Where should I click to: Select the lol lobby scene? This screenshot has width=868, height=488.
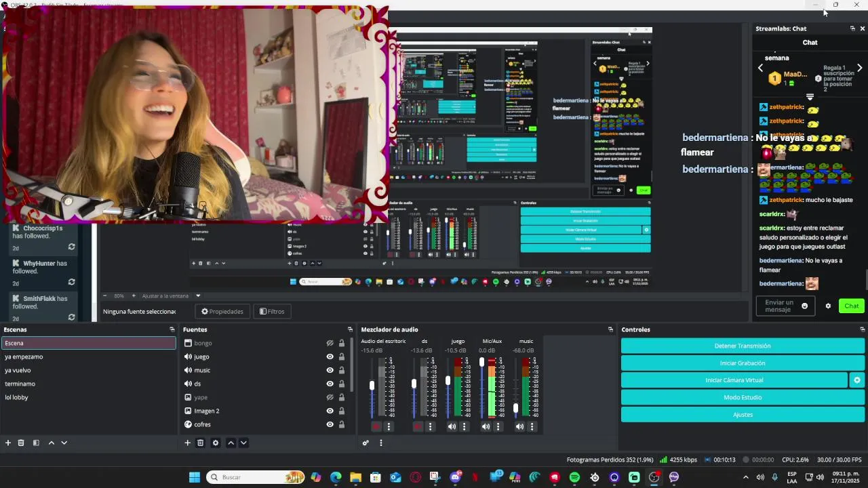88,397
